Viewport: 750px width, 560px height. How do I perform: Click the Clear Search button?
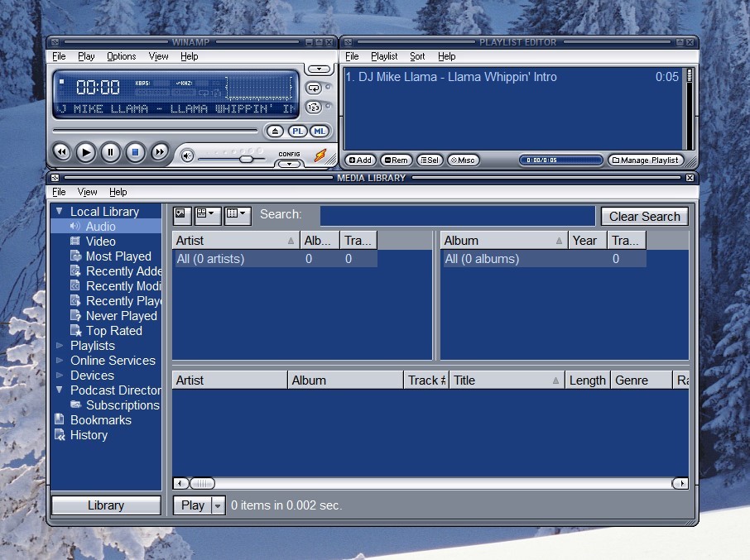644,217
